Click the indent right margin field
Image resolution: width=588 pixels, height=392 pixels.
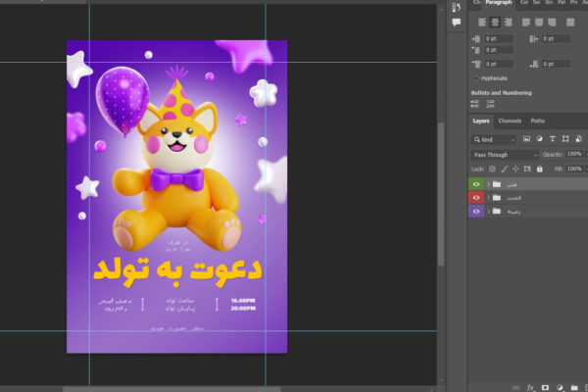(556, 38)
